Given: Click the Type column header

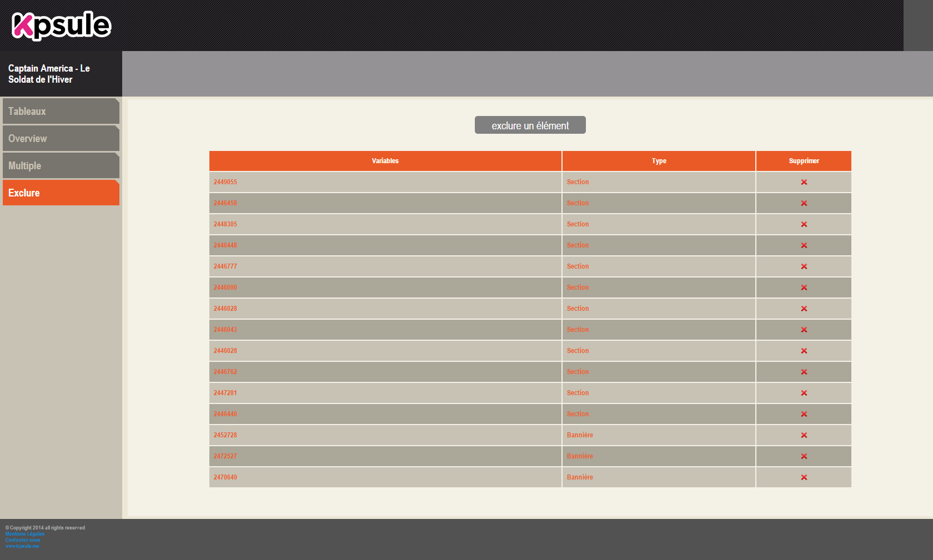Looking at the screenshot, I should pos(659,161).
